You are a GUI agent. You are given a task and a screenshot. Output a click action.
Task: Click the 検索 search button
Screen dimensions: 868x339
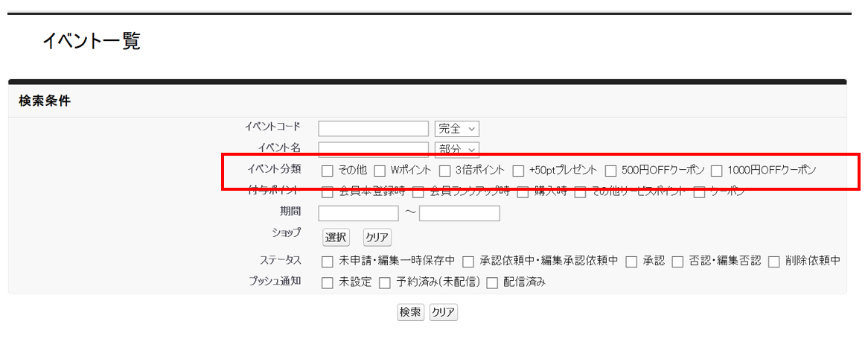tap(410, 312)
